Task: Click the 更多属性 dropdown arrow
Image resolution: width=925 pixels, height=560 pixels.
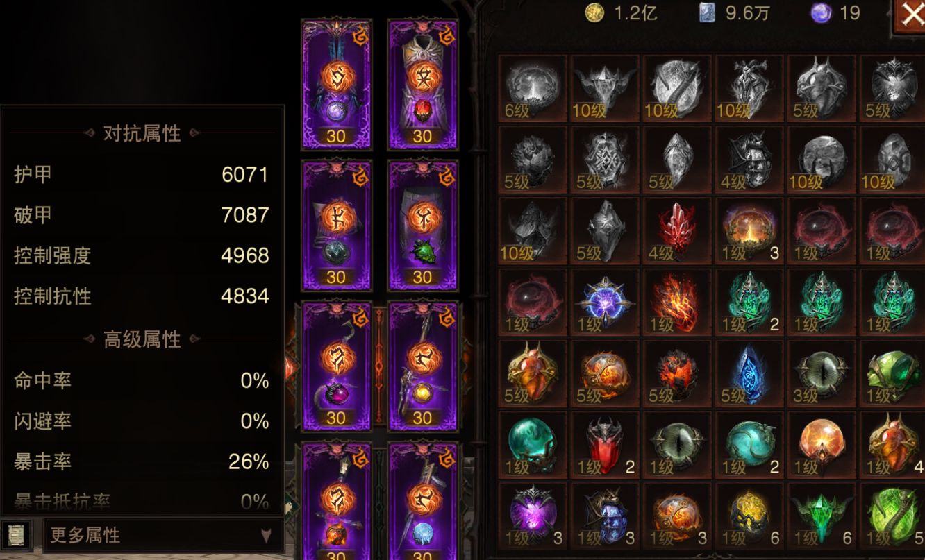Action: (x=266, y=536)
